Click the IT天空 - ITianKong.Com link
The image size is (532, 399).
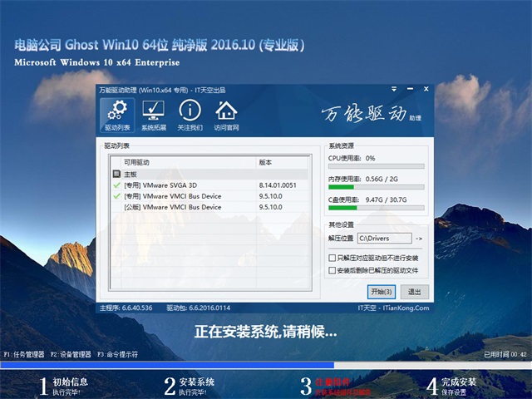point(393,308)
